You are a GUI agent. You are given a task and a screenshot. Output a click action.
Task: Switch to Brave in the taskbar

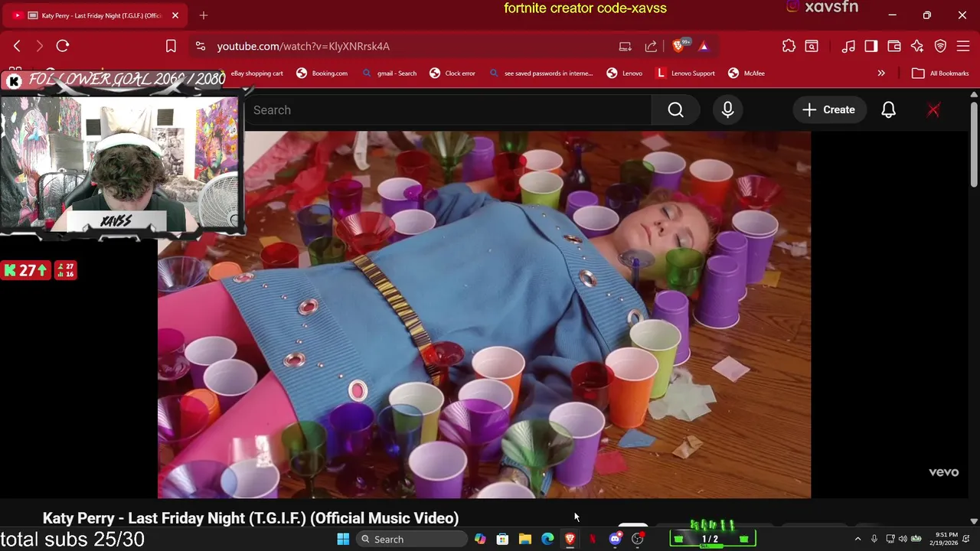pos(570,539)
